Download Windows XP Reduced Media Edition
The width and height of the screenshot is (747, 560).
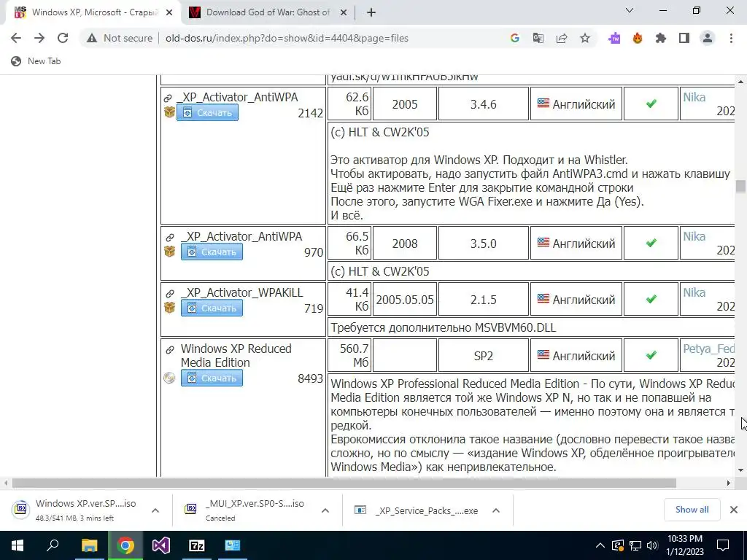pyautogui.click(x=212, y=378)
